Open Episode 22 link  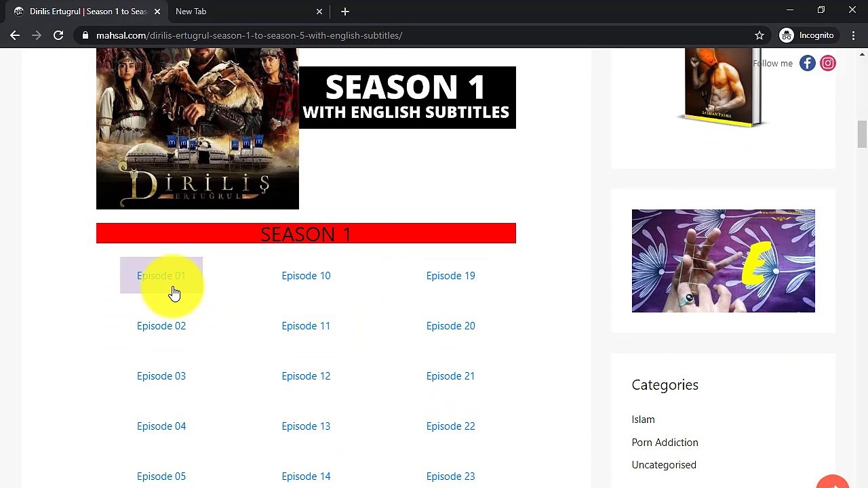451,426
